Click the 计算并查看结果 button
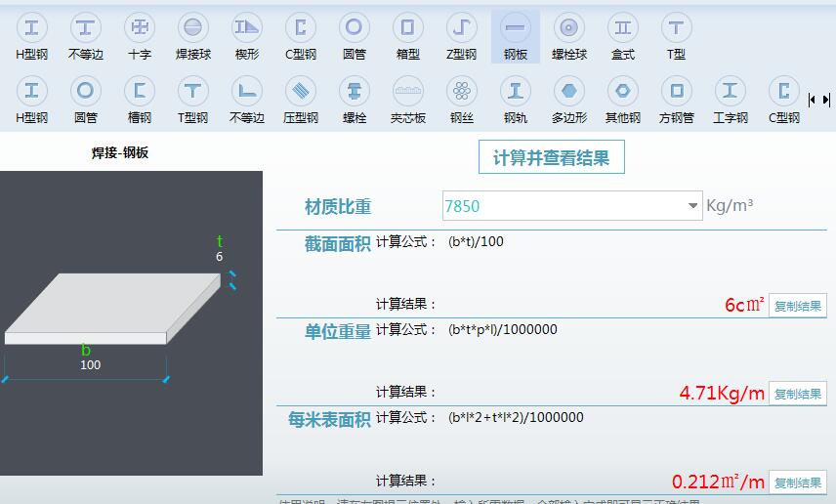 pos(551,157)
